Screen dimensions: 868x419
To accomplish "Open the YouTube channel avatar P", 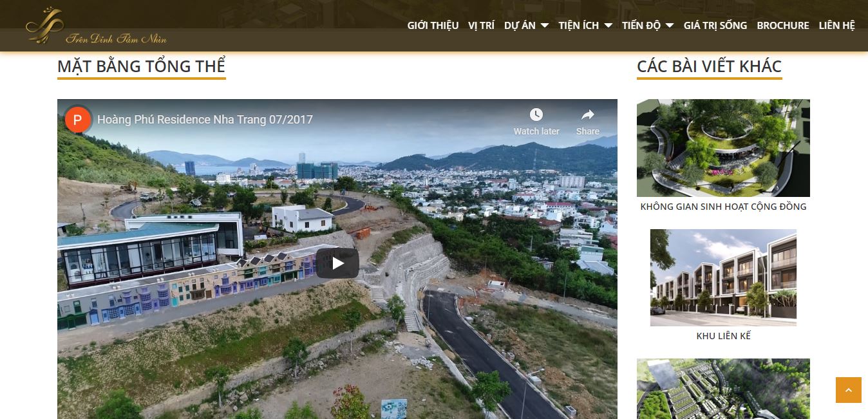I will pyautogui.click(x=78, y=120).
